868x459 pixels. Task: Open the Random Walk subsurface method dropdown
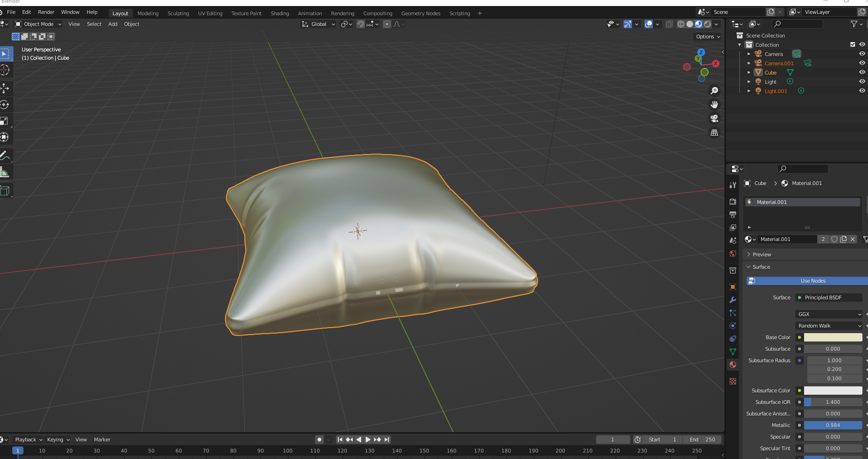coord(829,326)
